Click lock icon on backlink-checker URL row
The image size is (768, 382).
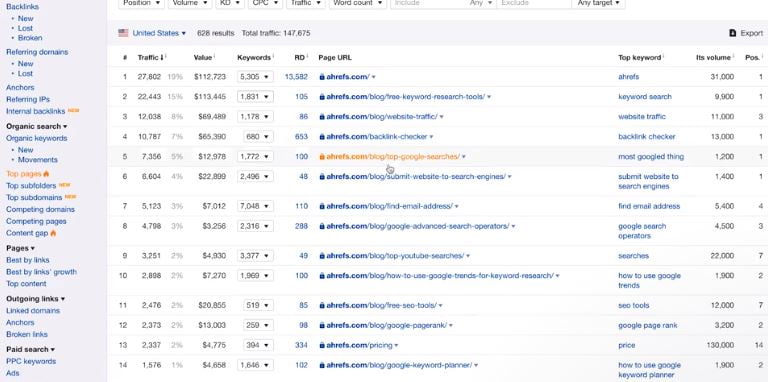(x=322, y=137)
